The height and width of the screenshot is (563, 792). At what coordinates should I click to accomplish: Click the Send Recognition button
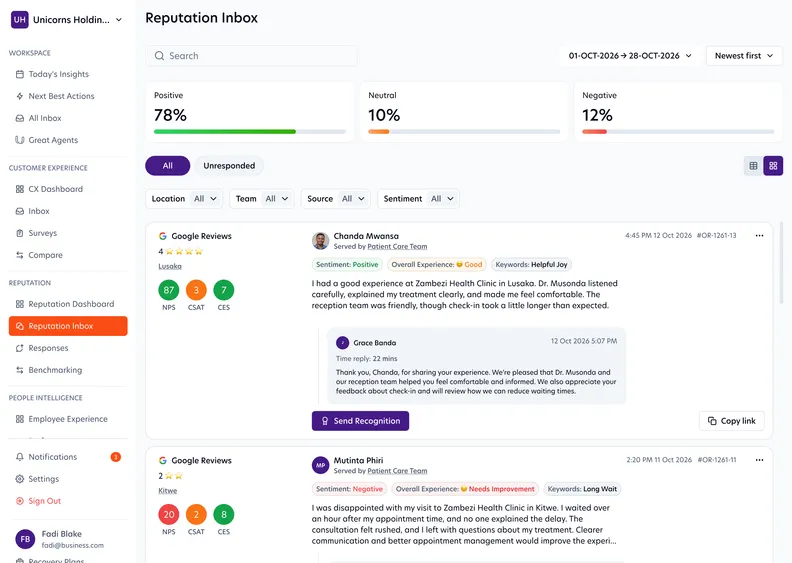(x=360, y=421)
